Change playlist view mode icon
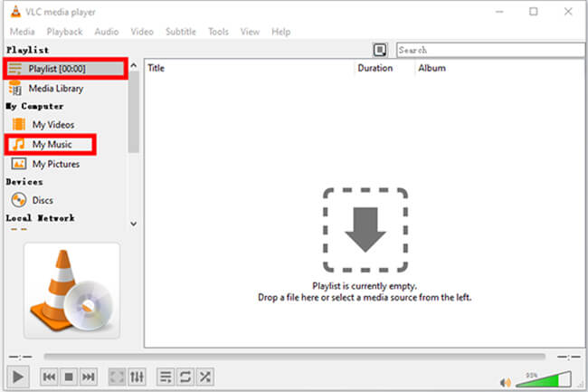The width and height of the screenshot is (588, 392). [x=381, y=50]
